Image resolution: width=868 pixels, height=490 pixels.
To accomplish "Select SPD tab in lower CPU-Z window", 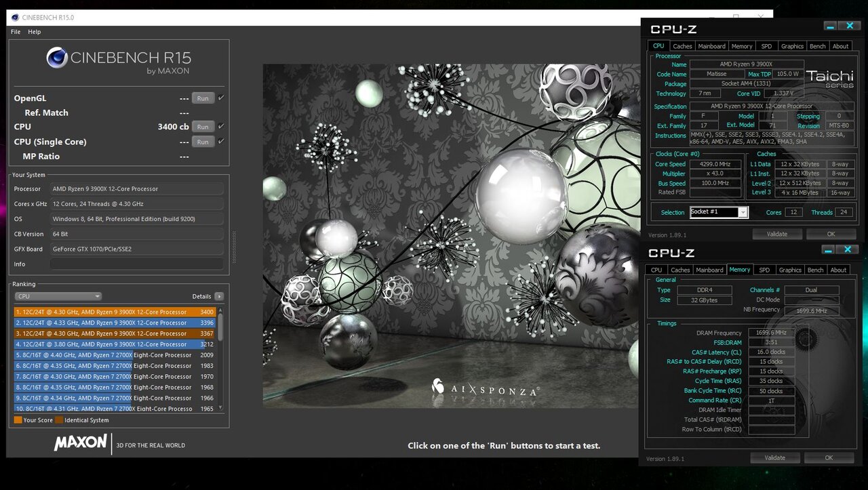I will [x=764, y=270].
